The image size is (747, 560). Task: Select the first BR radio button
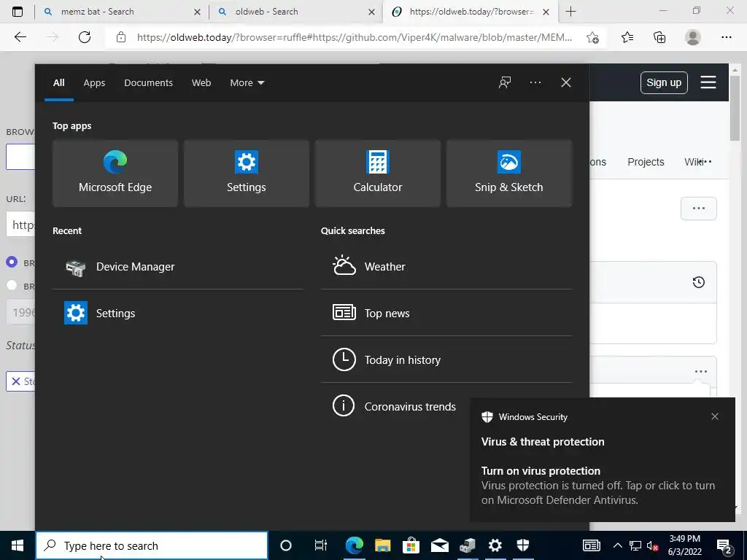pyautogui.click(x=12, y=262)
